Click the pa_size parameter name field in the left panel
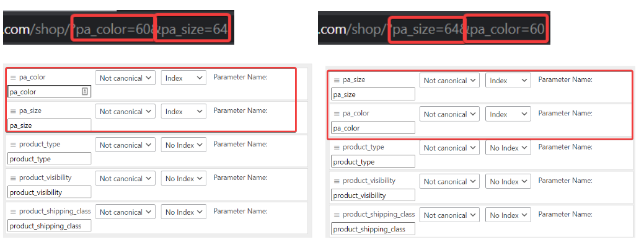This screenshot has width=644, height=247. pos(50,125)
